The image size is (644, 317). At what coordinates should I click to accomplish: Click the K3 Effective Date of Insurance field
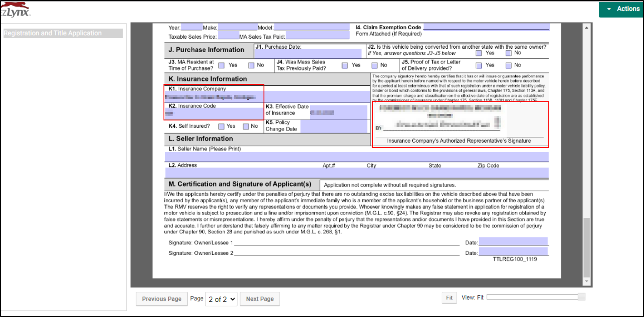tap(339, 113)
